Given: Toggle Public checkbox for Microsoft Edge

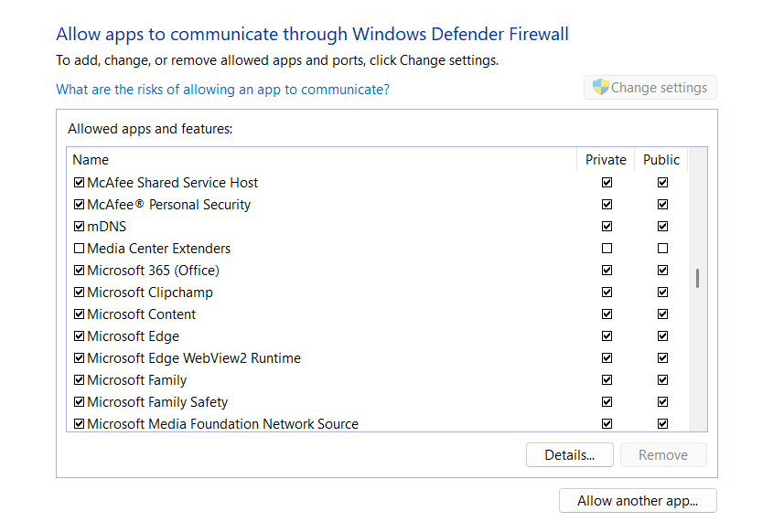Looking at the screenshot, I should pos(662,336).
